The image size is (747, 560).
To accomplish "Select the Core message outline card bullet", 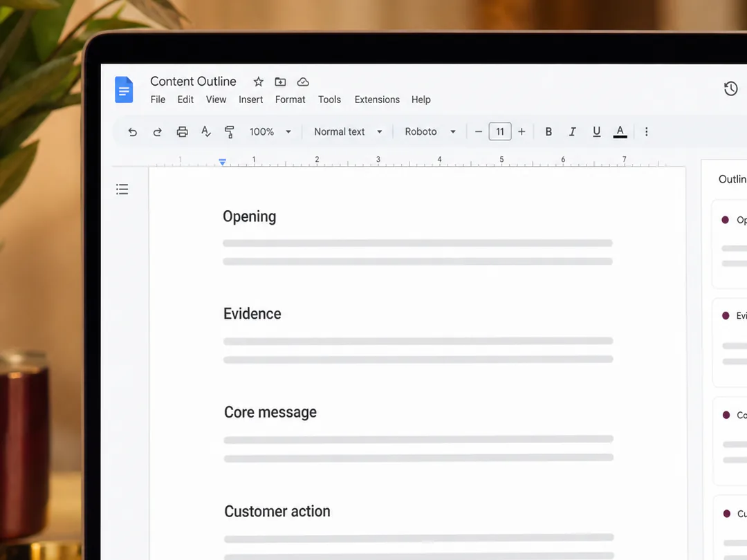I will pyautogui.click(x=726, y=415).
